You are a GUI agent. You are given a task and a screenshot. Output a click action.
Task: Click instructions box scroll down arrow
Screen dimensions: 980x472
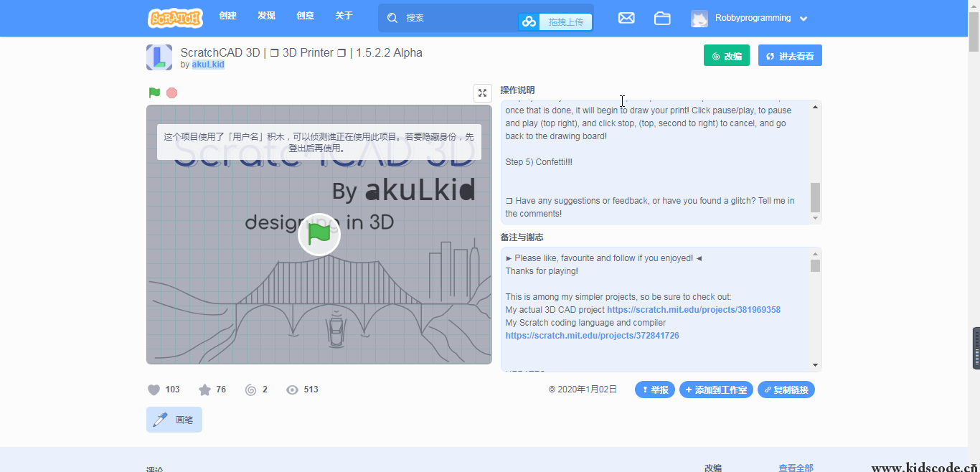(x=815, y=217)
